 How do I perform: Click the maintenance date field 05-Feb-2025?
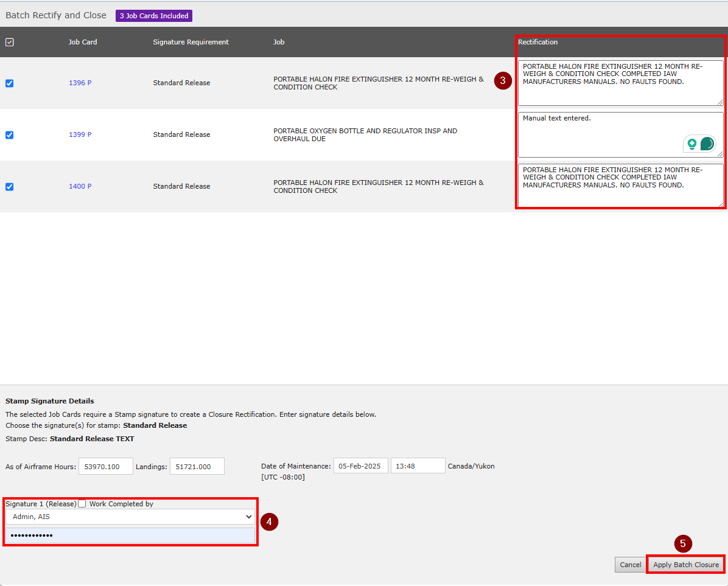pos(361,466)
